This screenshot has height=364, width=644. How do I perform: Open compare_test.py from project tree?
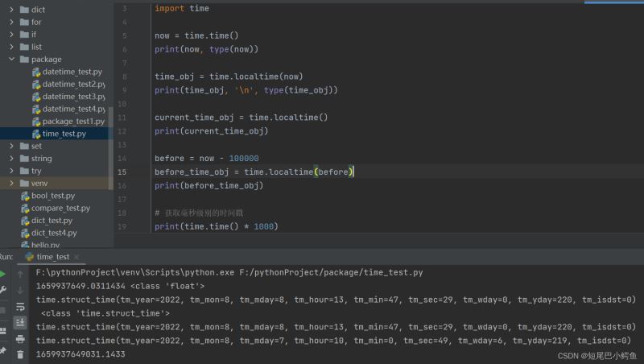pos(61,209)
